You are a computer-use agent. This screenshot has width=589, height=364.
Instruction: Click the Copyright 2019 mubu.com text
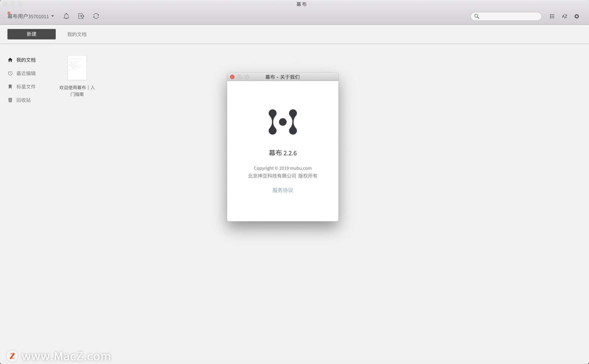(x=283, y=168)
